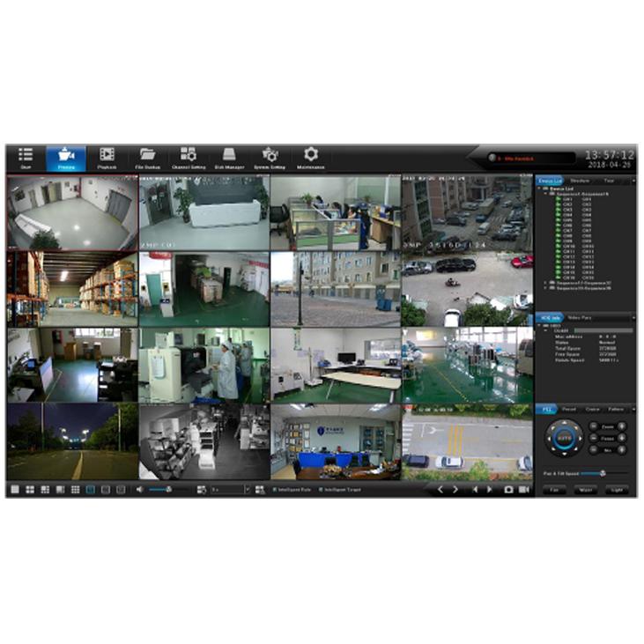The height and width of the screenshot is (644, 644).
Task: Go to the next camera page arrow
Action: [455, 490]
